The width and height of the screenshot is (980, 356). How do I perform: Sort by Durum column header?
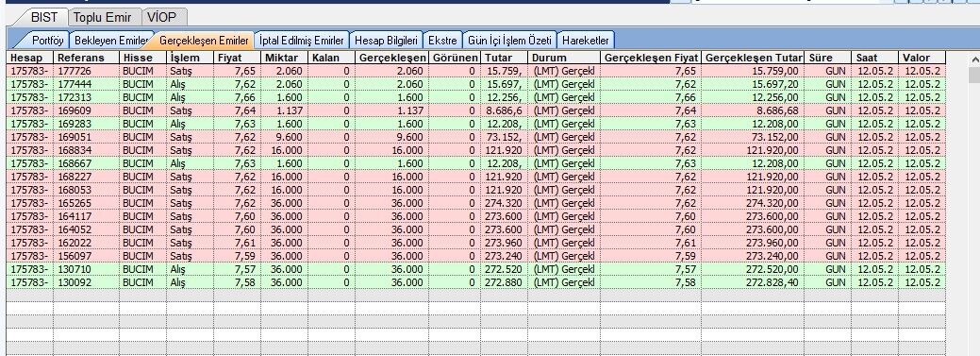coord(564,58)
